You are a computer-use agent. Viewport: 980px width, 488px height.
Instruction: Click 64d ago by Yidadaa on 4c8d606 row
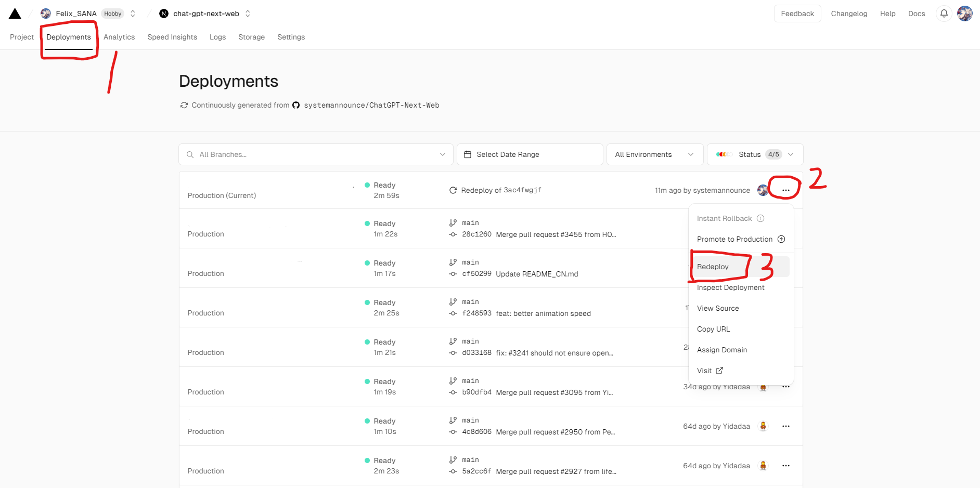tap(716, 426)
